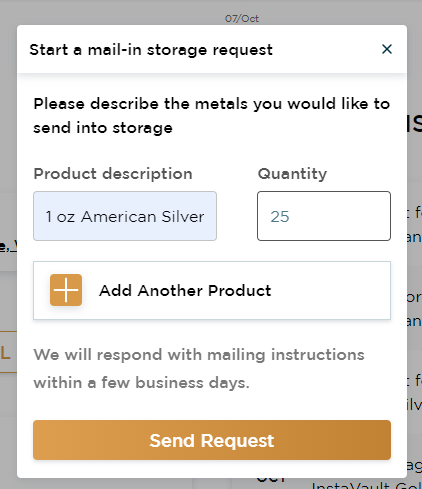Click the Product description label
422x489 pixels.
[113, 174]
